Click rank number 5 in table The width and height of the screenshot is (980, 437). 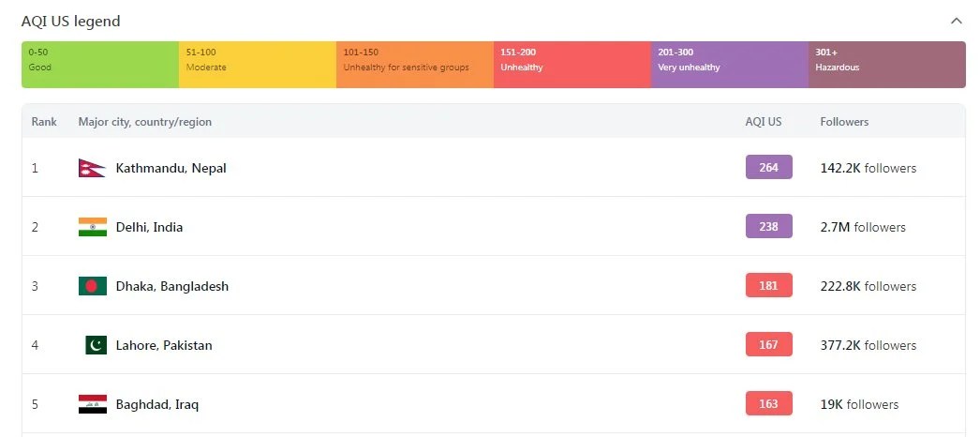point(35,404)
